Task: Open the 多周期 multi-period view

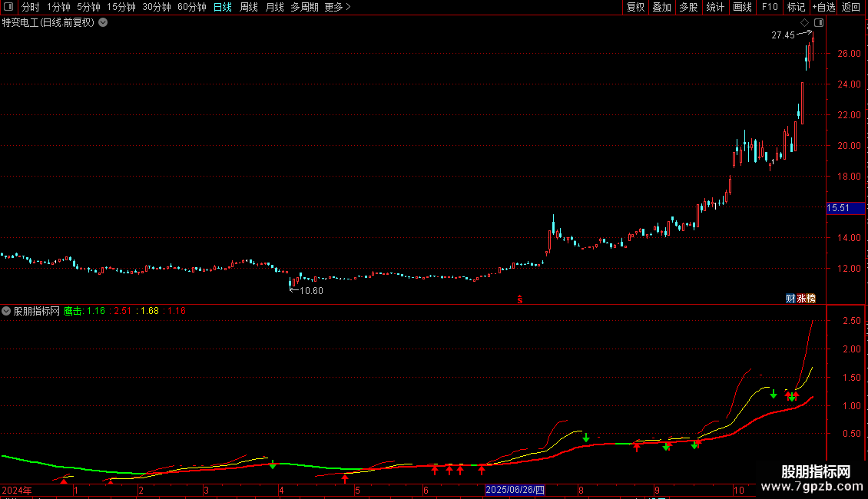Action: (304, 7)
